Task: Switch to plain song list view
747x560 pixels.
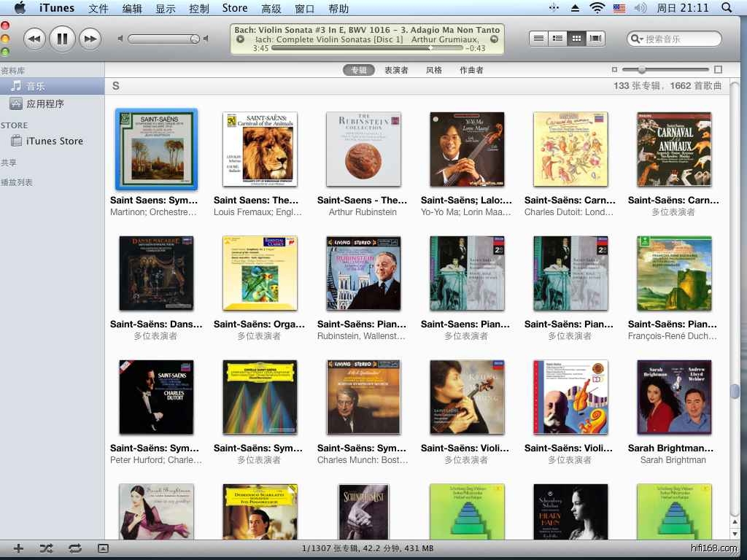Action: click(539, 39)
